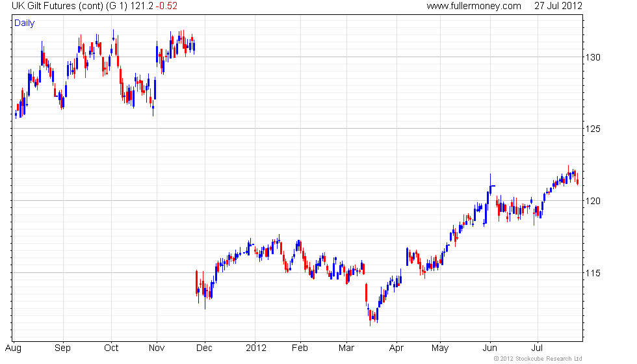This screenshot has width=637, height=364.
Task: Click the Aug axis label
Action: (x=13, y=348)
